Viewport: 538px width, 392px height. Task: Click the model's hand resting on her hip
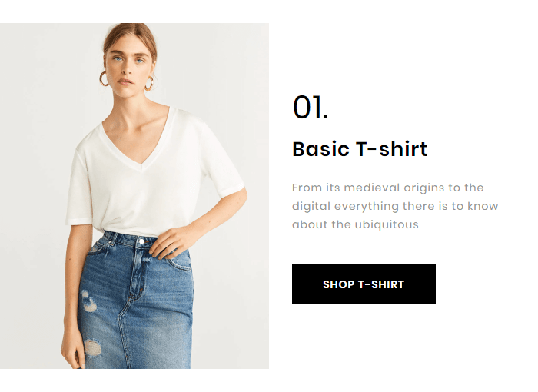click(169, 242)
